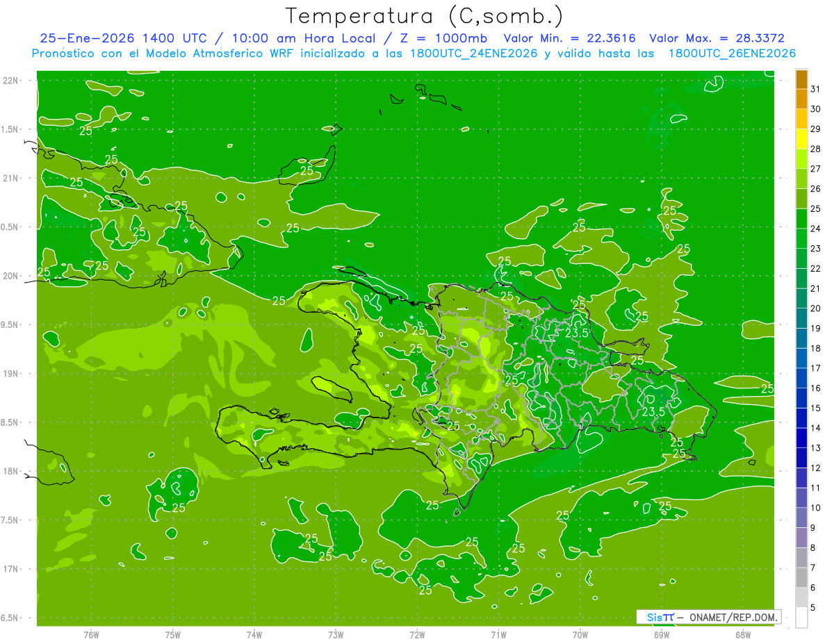The height and width of the screenshot is (644, 834).
Task: Click the 73W longitude axis label
Action: pyautogui.click(x=336, y=634)
